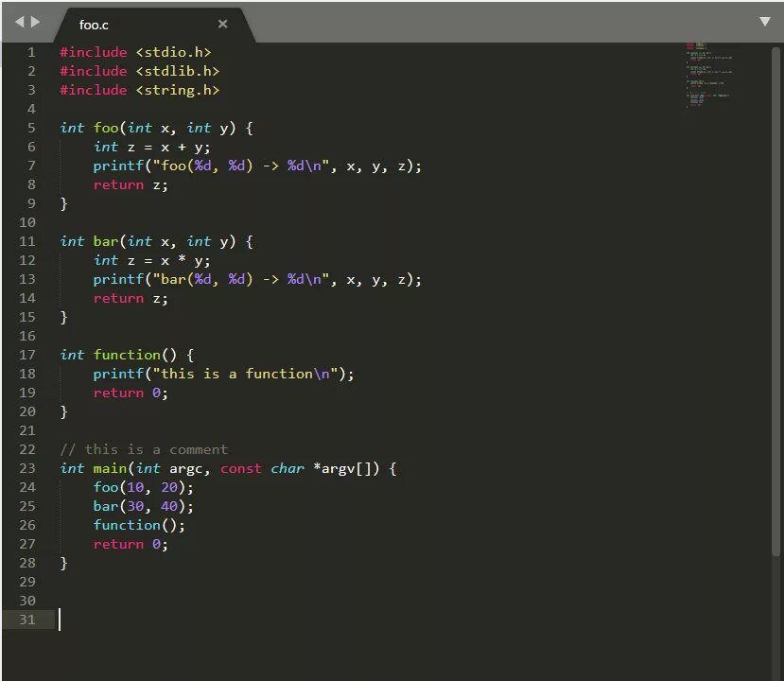Click 'return 0;' on line 27
This screenshot has height=681, width=784.
click(x=131, y=545)
